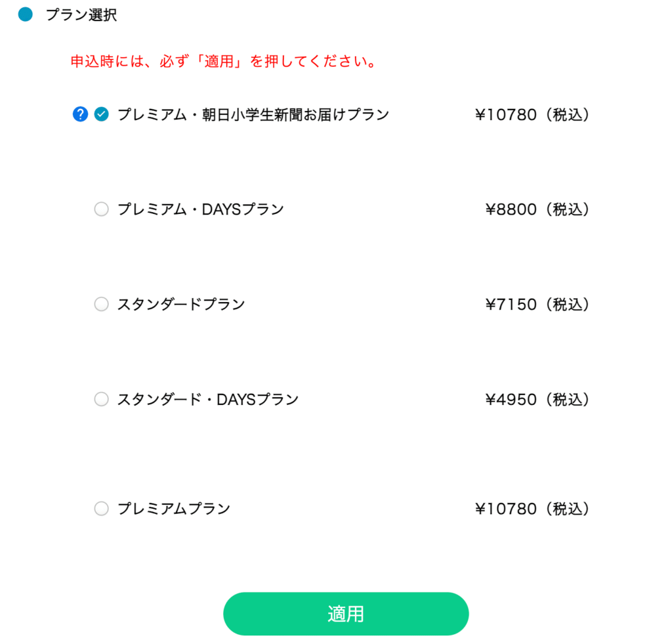Click the スタンダードプラン label text

180,305
